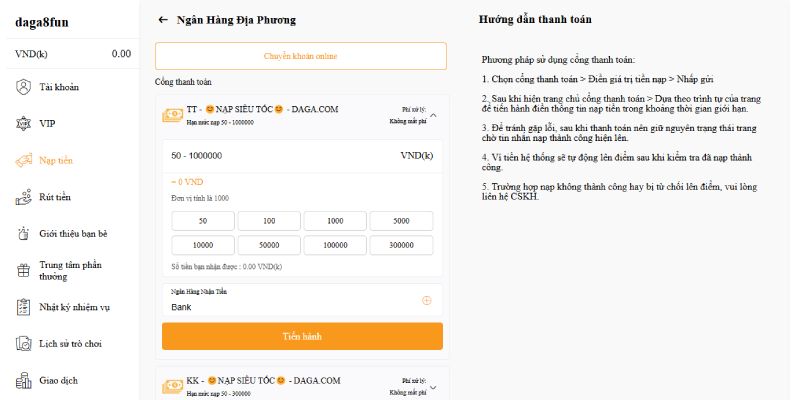The height and width of the screenshot is (400, 800).
Task: Click the back arrow beside Ngân Hàng Địa Phương
Action: pos(163,20)
